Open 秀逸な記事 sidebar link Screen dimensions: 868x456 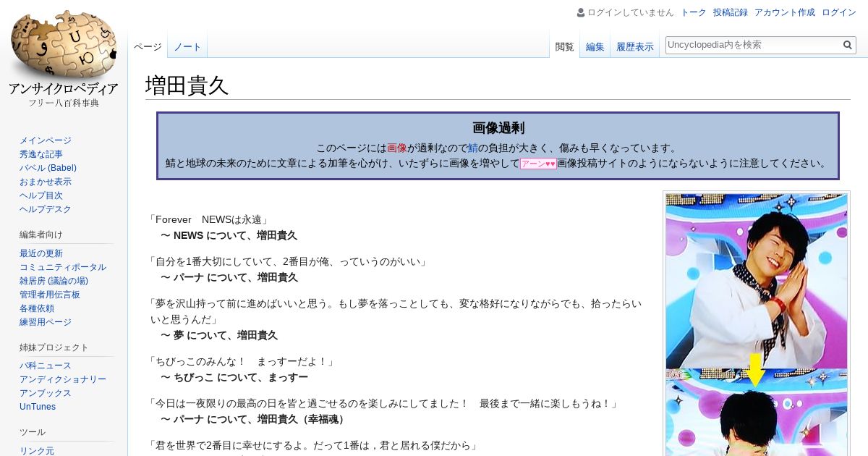41,154
